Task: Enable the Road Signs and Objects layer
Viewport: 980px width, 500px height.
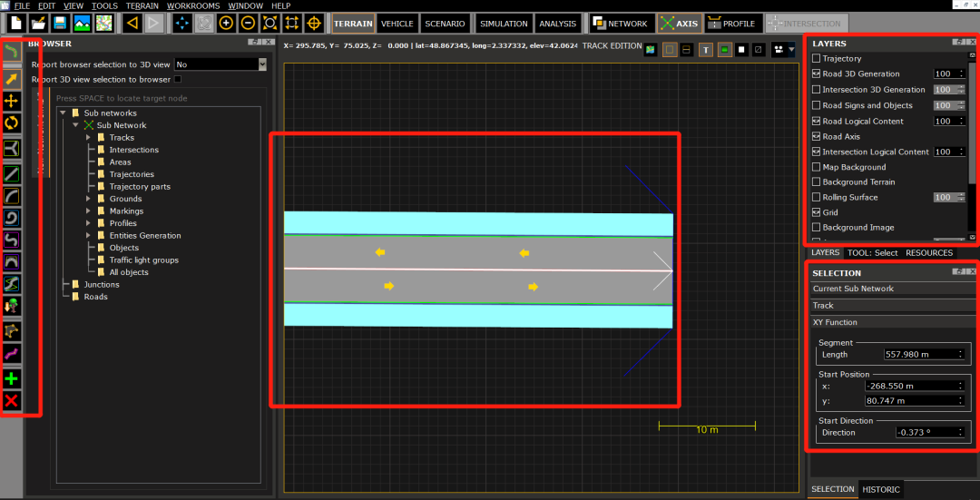Action: pyautogui.click(x=816, y=105)
